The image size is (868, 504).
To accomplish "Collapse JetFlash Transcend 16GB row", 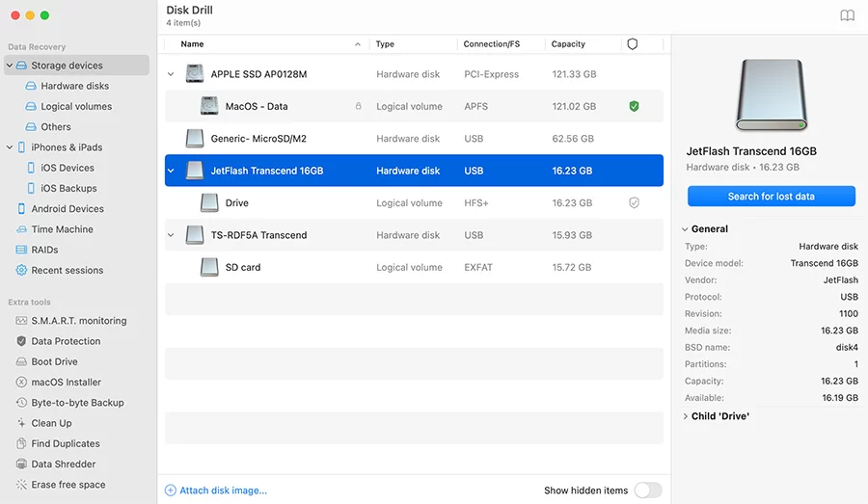I will tap(171, 171).
